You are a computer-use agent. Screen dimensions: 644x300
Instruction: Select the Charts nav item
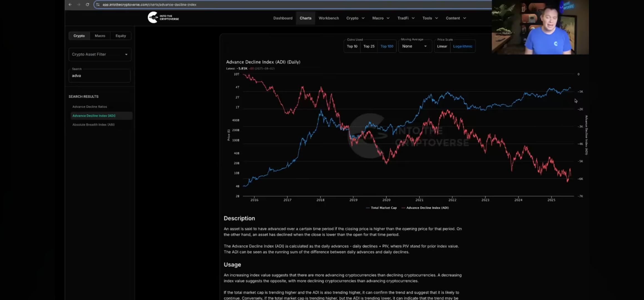pyautogui.click(x=305, y=18)
